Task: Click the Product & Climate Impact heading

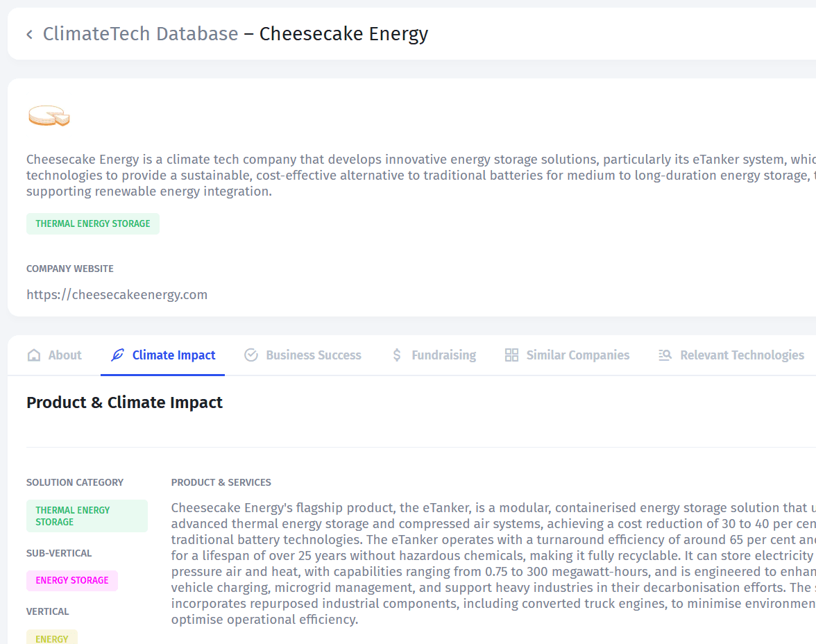Action: [x=124, y=402]
